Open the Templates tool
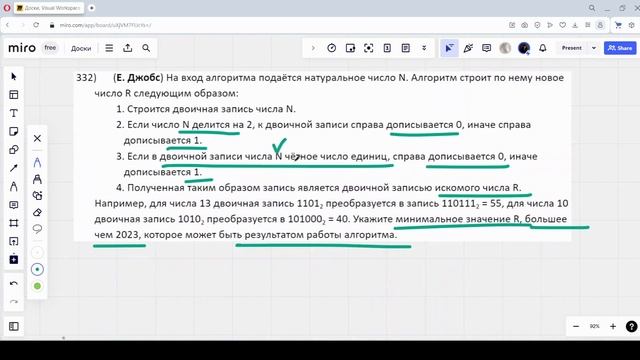This screenshot has width=640, height=360. tap(13, 95)
